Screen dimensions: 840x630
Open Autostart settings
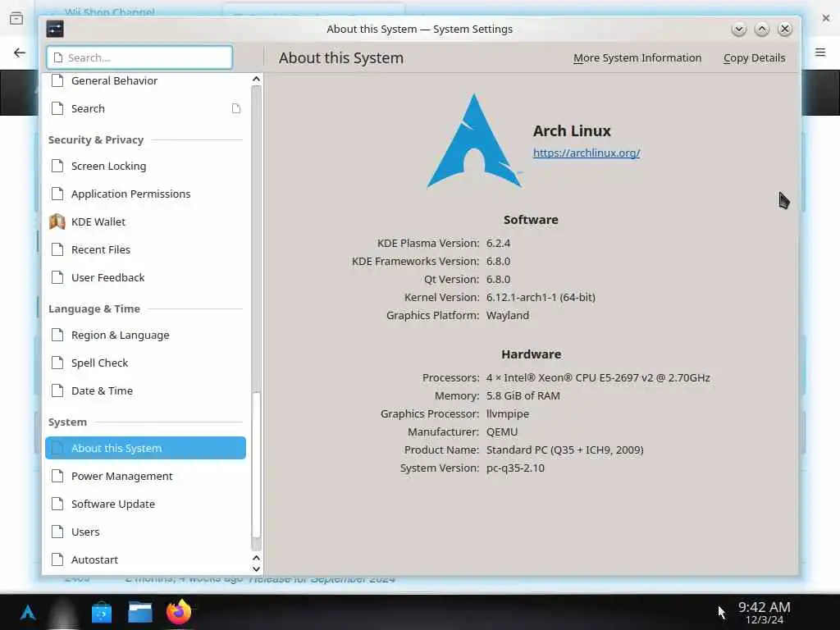click(x=145, y=559)
